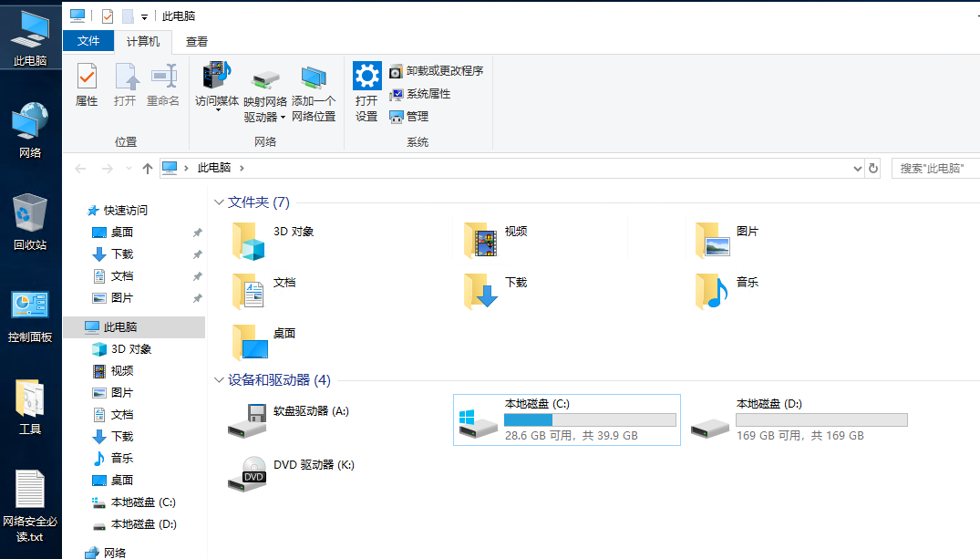The width and height of the screenshot is (980, 559).
Task: Click System properties (系统属性) in ribbon
Action: point(419,94)
